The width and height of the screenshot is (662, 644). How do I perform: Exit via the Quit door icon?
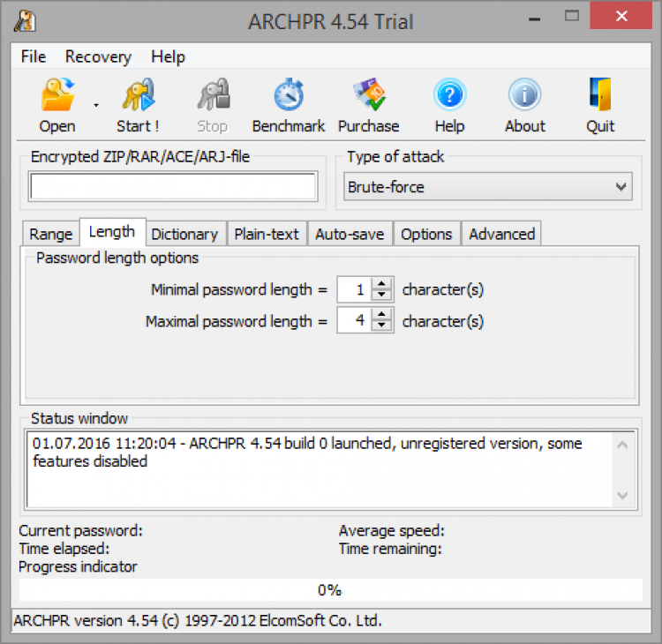pos(600,94)
